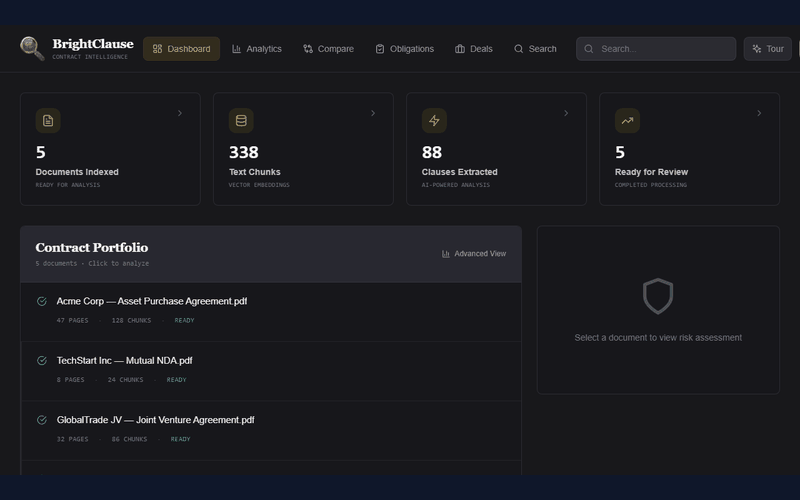800x500 pixels.
Task: Click the check status icon for Acme Corp
Action: tap(42, 301)
